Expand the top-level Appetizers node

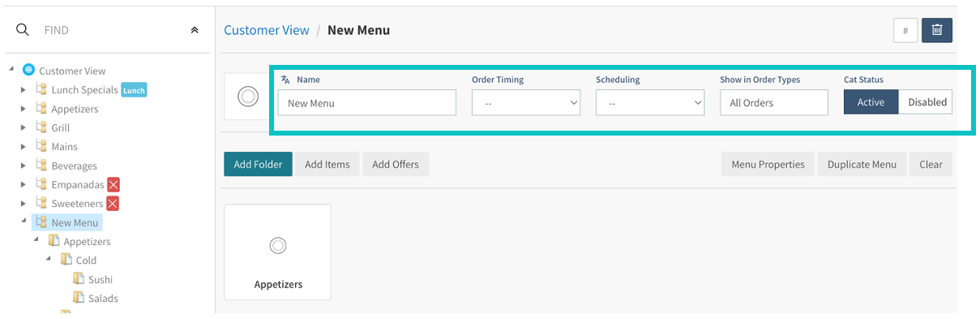point(24,109)
